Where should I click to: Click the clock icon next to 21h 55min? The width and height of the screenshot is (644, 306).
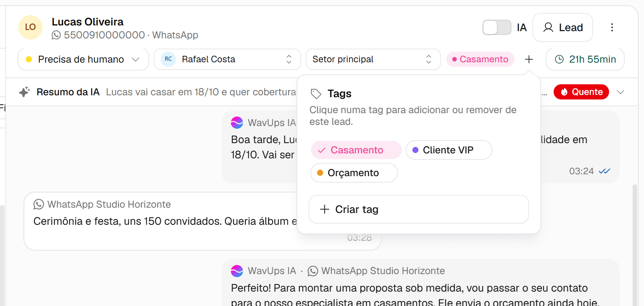pos(559,59)
